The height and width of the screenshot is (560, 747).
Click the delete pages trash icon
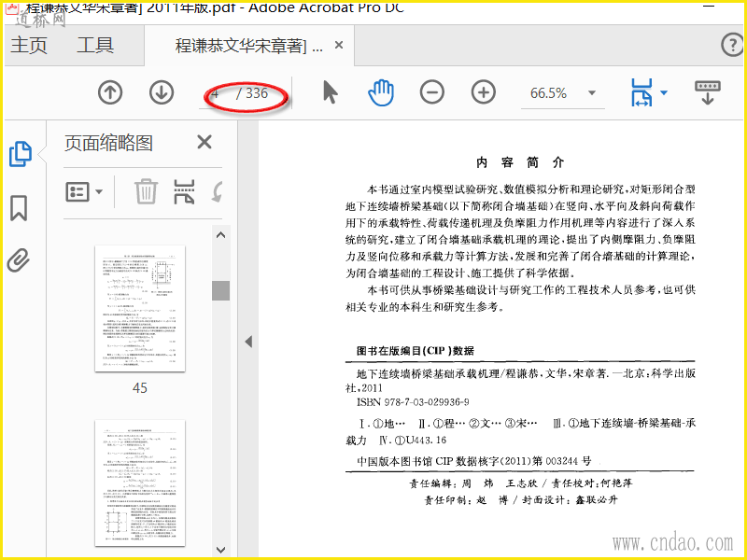(x=146, y=191)
